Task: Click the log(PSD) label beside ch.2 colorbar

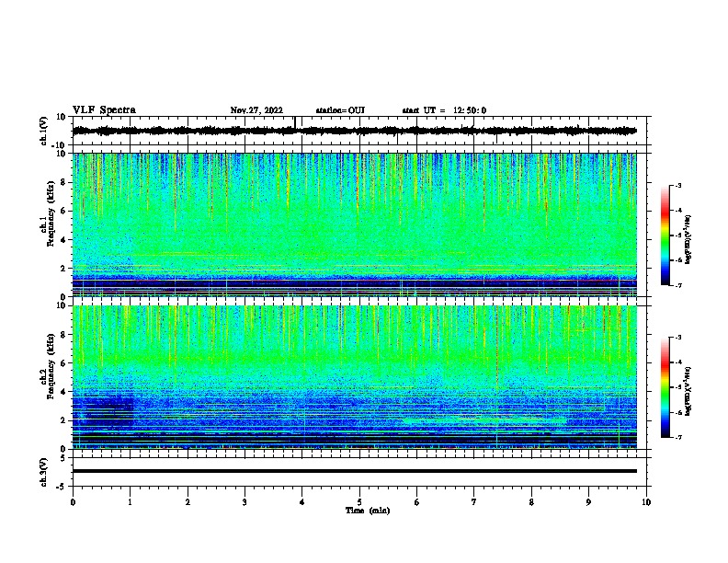Action: point(688,391)
